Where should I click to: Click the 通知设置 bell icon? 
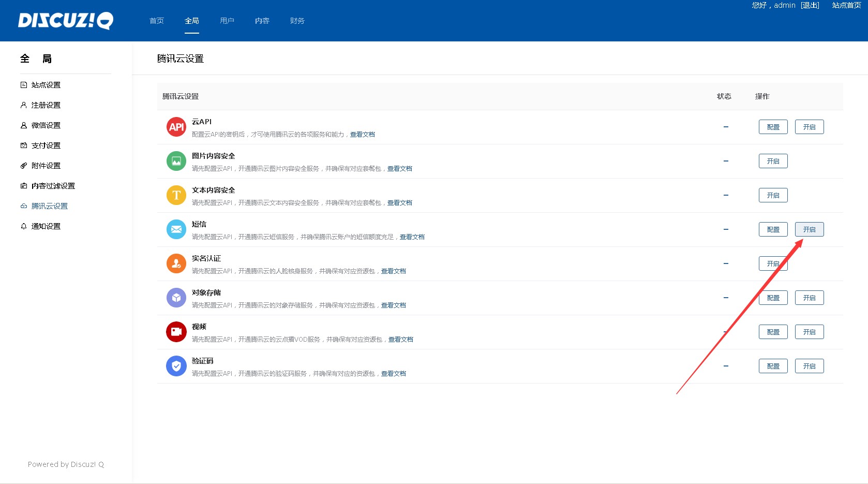pyautogui.click(x=24, y=226)
